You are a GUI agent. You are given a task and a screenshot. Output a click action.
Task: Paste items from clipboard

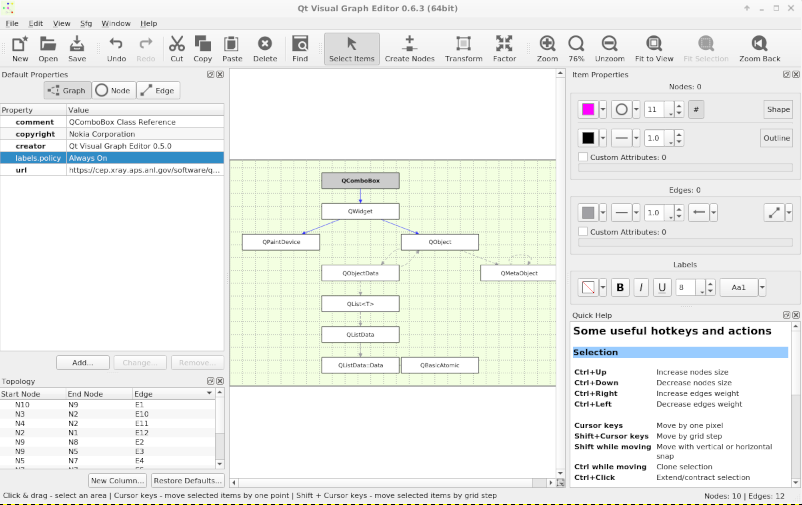232,49
